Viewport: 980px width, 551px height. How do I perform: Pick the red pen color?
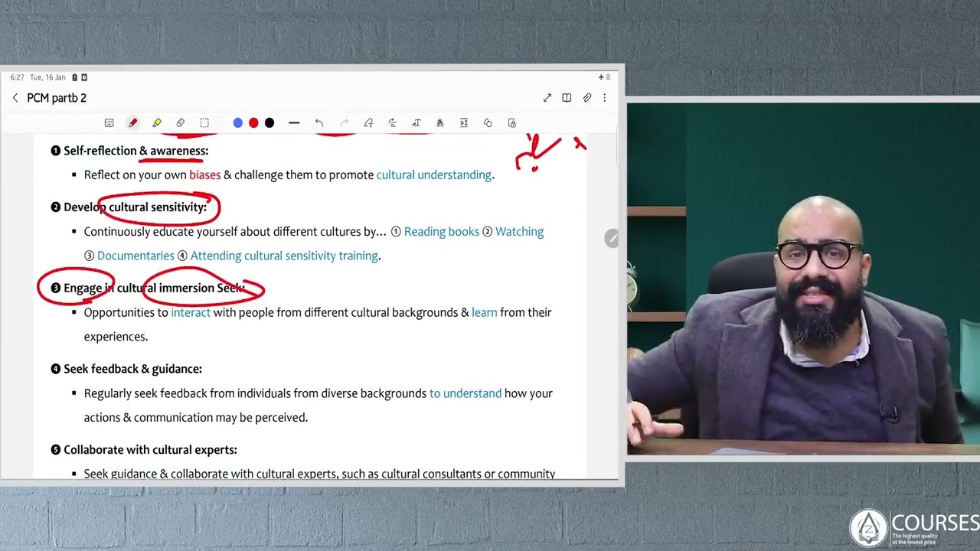coord(253,122)
